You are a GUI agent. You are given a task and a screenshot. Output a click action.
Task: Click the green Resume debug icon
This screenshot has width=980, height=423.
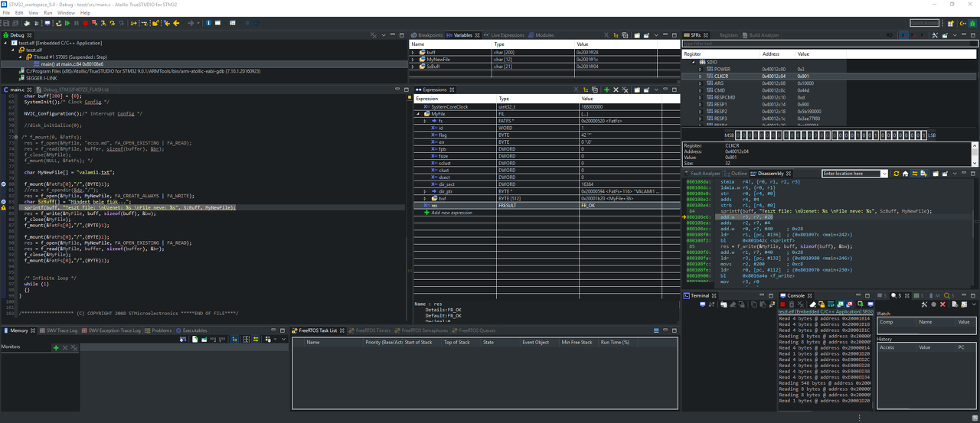(x=67, y=23)
